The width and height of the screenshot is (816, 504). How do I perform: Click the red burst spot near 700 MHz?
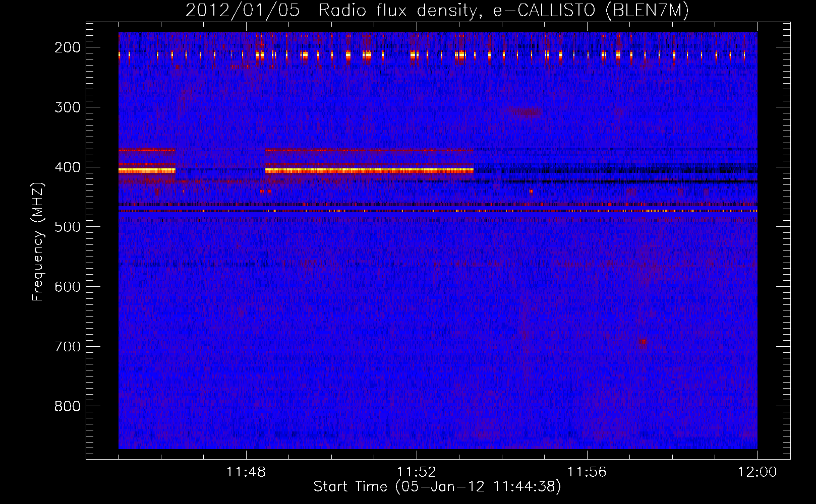click(x=642, y=341)
